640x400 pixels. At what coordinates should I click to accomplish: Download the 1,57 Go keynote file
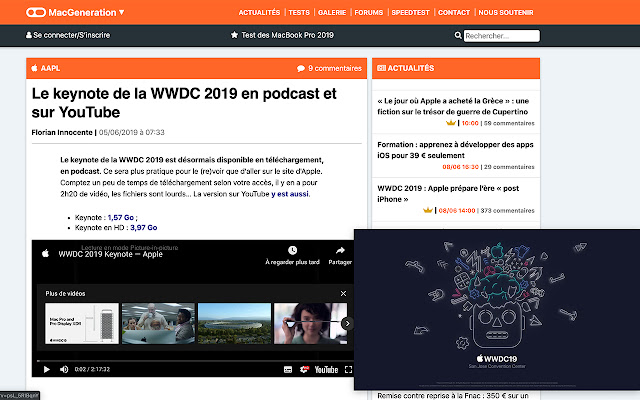pyautogui.click(x=121, y=218)
